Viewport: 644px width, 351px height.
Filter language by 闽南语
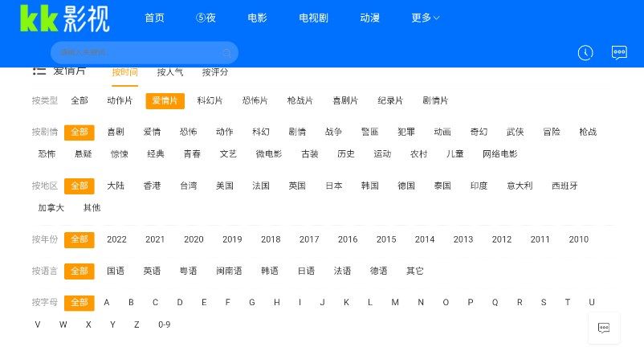coord(229,271)
